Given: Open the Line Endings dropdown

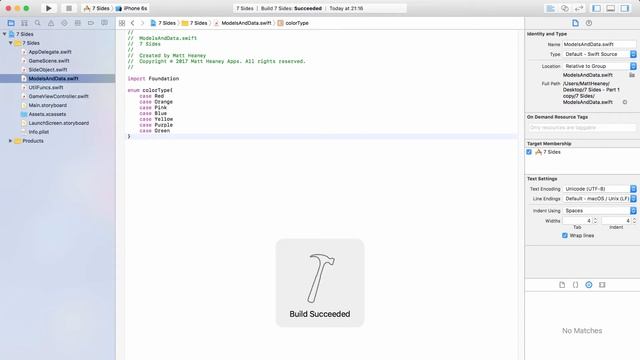Looking at the screenshot, I should tap(599, 199).
